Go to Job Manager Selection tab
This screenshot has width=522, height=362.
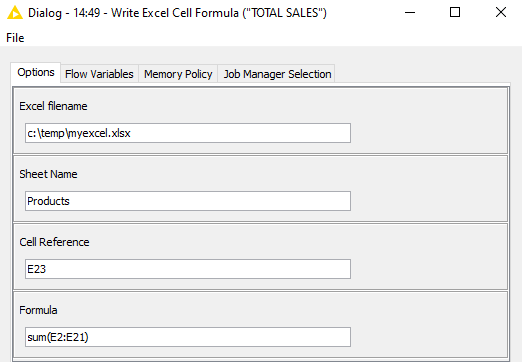[x=277, y=74]
